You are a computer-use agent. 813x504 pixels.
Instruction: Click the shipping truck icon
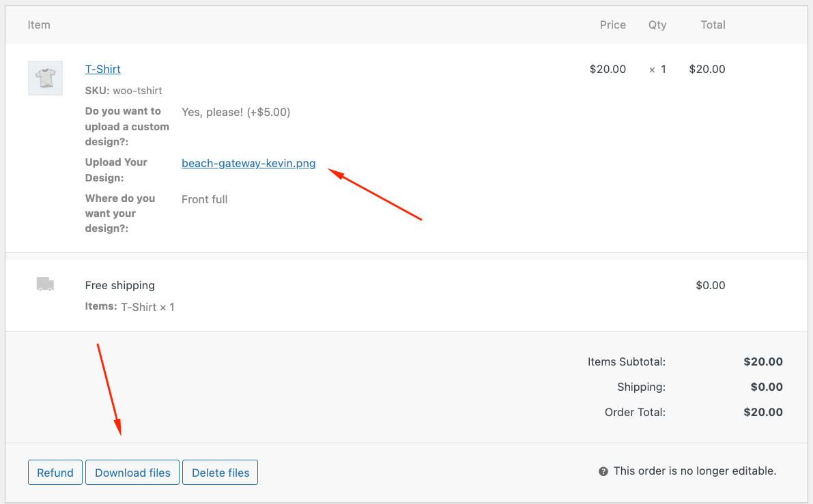45,284
